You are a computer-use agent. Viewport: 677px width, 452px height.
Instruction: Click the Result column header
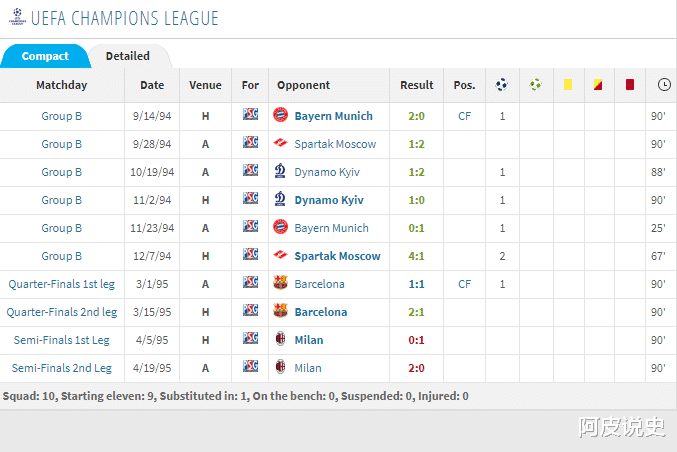[417, 85]
